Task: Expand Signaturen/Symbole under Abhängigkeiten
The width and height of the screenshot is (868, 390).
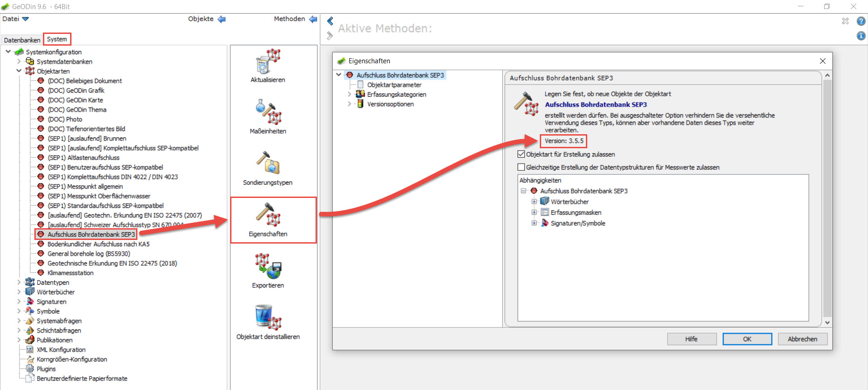Action: point(534,223)
